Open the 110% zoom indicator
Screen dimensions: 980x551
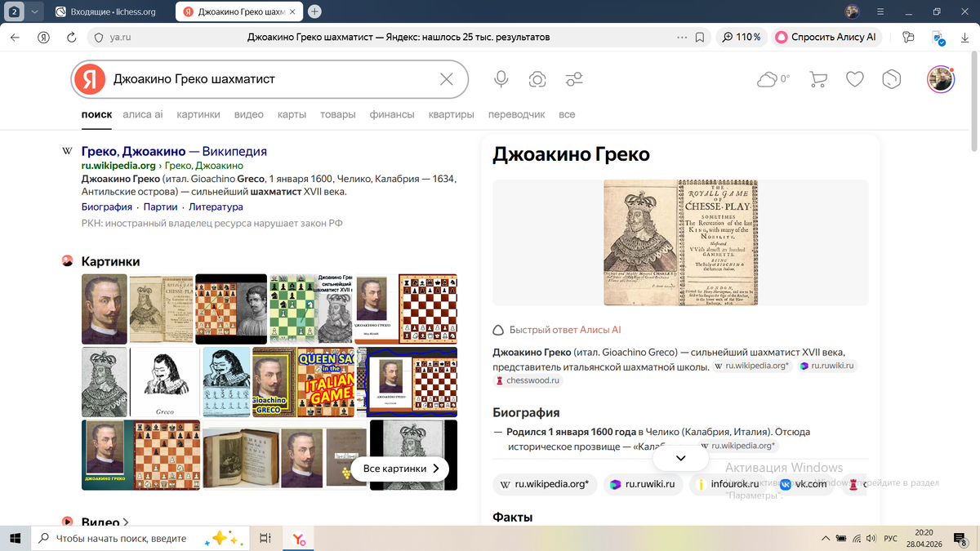click(x=742, y=38)
